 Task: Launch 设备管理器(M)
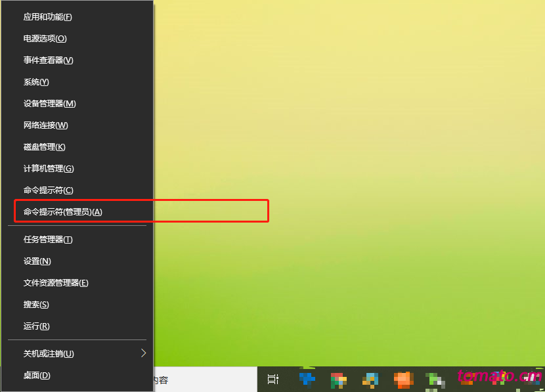(x=77, y=104)
